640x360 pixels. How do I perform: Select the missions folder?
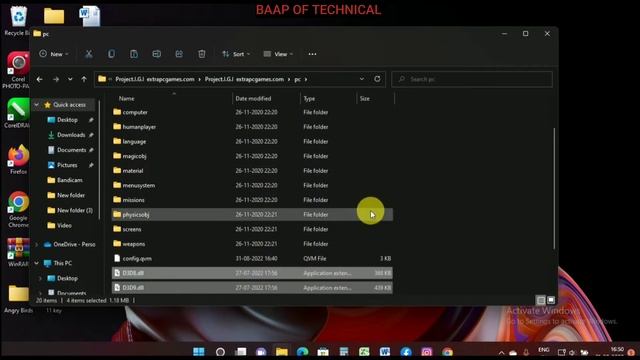click(252, 200)
